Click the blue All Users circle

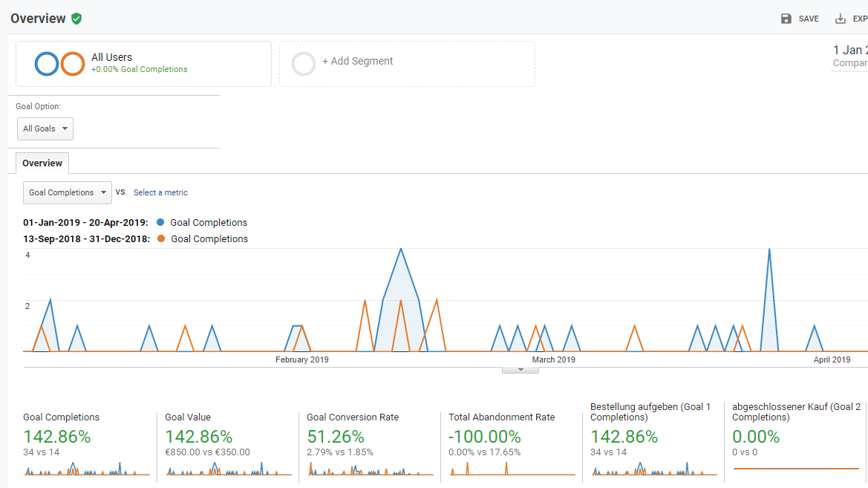point(47,64)
